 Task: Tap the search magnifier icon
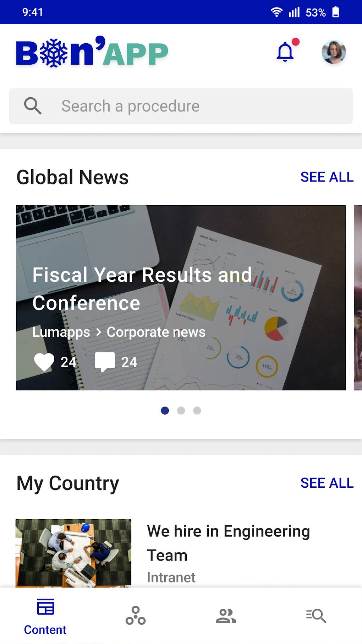tap(33, 106)
